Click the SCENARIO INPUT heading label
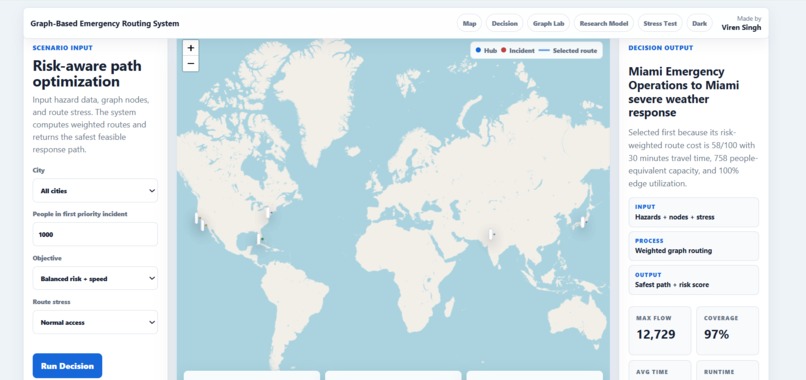Screen dimensions: 806x380 point(63,48)
